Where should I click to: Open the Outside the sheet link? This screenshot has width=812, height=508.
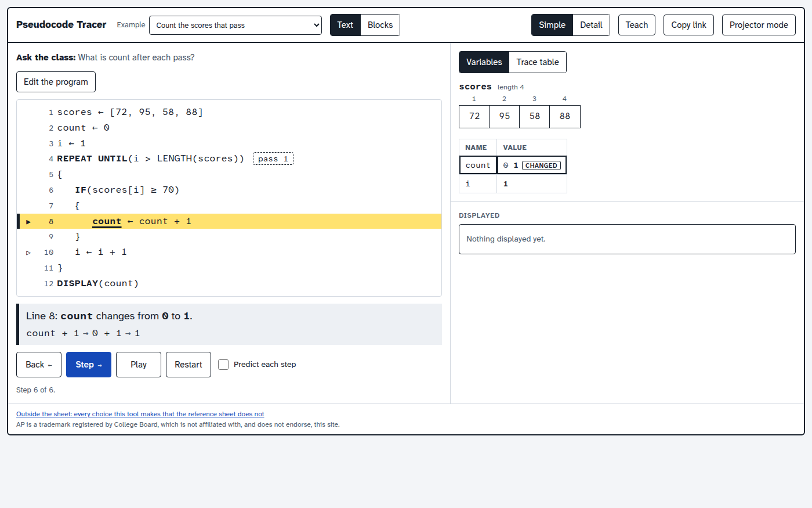point(140,414)
